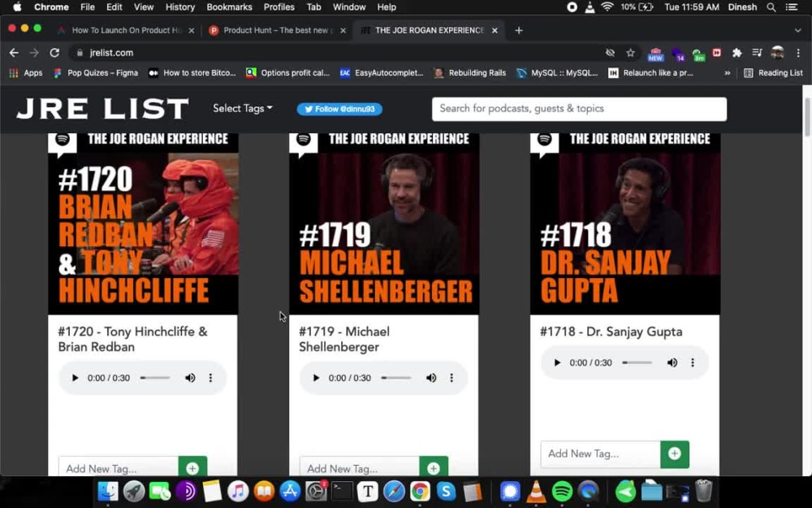
Task: Reload the jrelist.com page
Action: click(54, 53)
